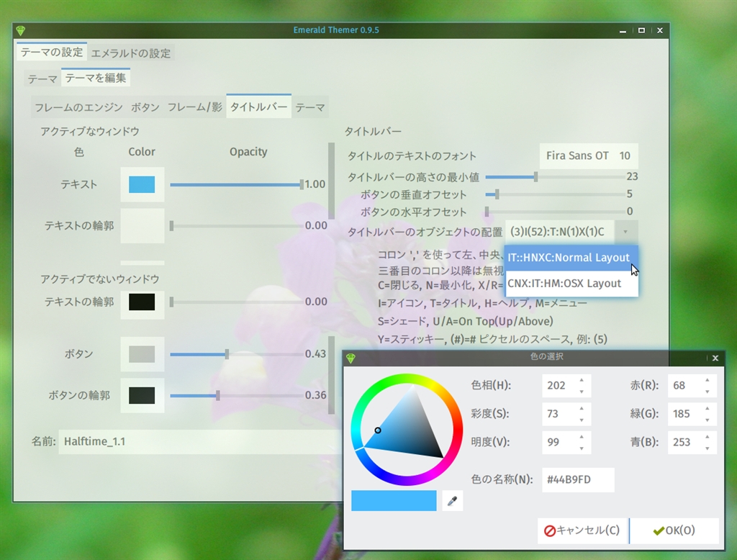Image resolution: width=737 pixels, height=560 pixels.
Task: Close the 色の選択 color dialog
Action: (715, 358)
